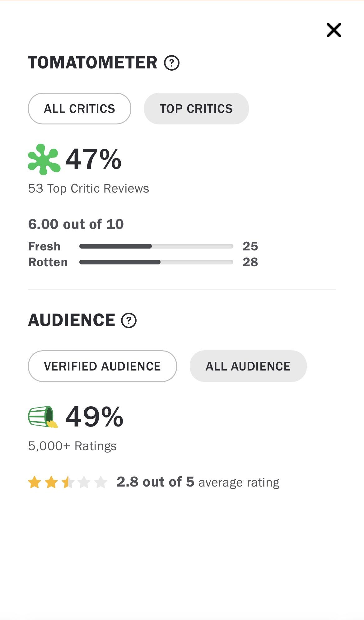Click the second gold star
This screenshot has width=364, height=620.
[x=51, y=482]
